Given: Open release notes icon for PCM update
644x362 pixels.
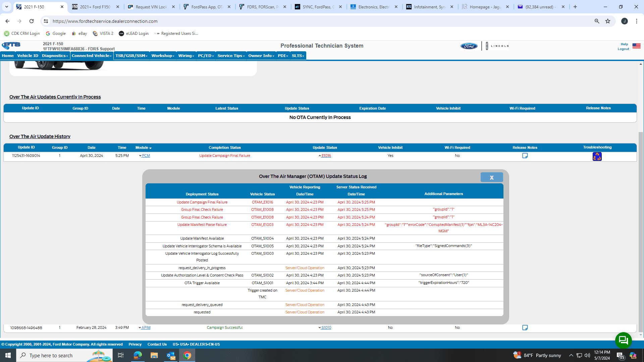Looking at the screenshot, I should (x=525, y=156).
